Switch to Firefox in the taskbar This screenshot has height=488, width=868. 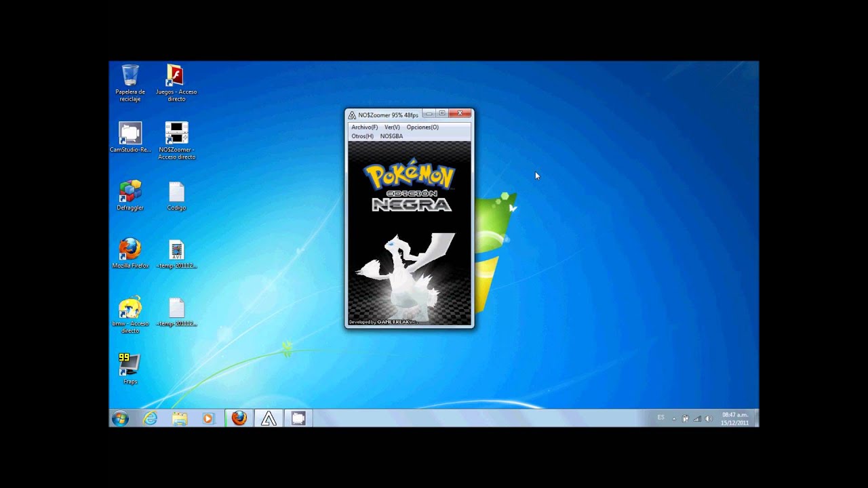(x=239, y=418)
